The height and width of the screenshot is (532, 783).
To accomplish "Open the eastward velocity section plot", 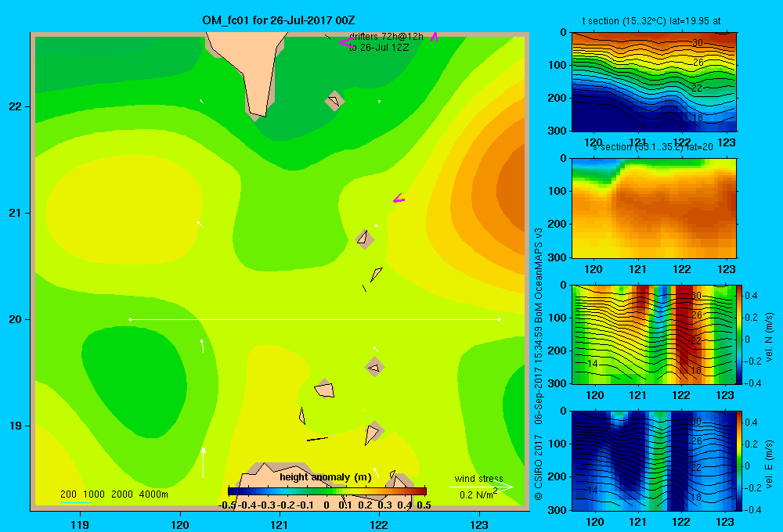I will click(x=654, y=461).
